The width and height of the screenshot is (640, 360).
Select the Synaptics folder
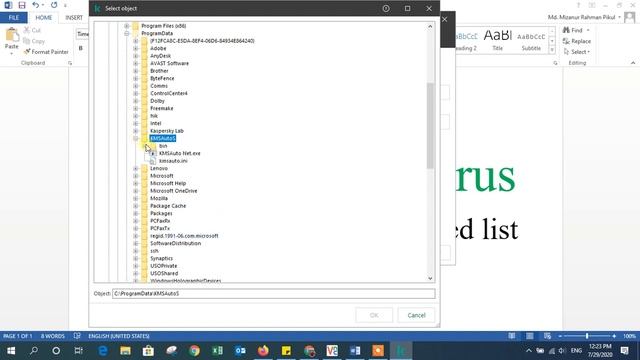(161, 258)
